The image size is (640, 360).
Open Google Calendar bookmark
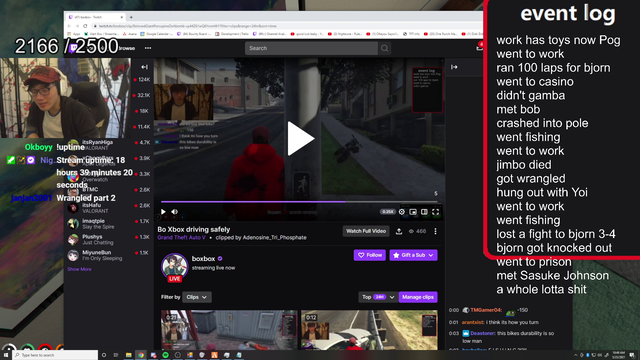coord(156,34)
